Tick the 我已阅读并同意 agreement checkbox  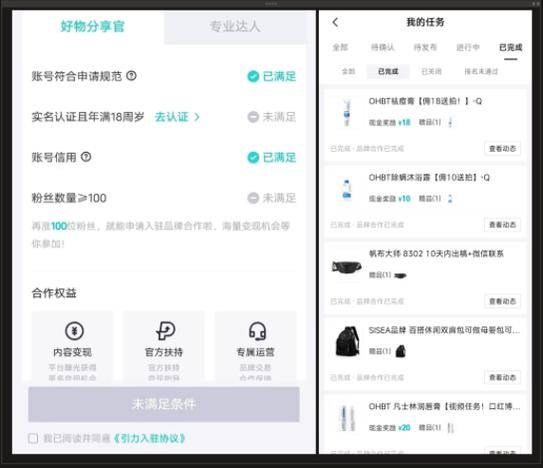point(33,438)
